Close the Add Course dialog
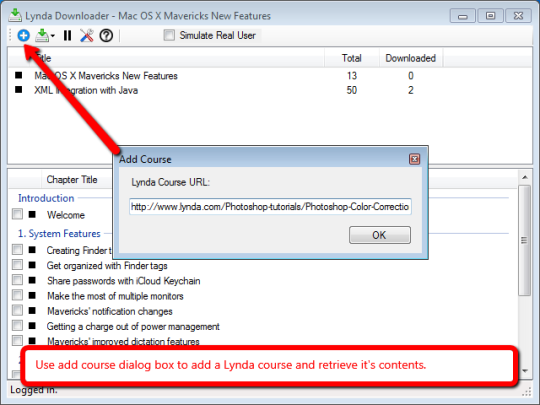This screenshot has height=405, width=540. 414,159
